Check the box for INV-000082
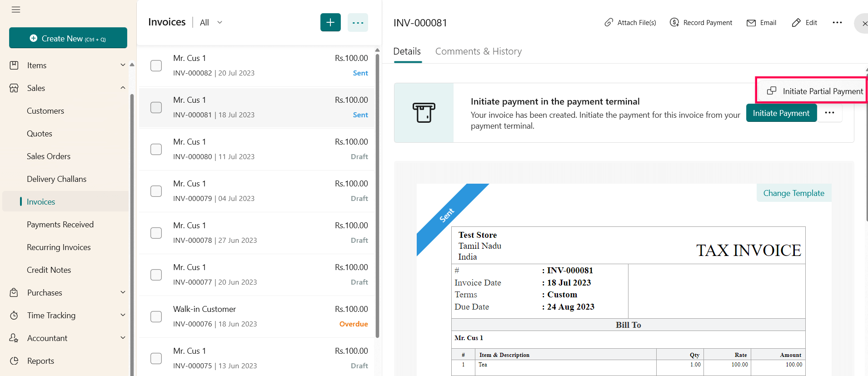The height and width of the screenshot is (376, 868). (156, 65)
